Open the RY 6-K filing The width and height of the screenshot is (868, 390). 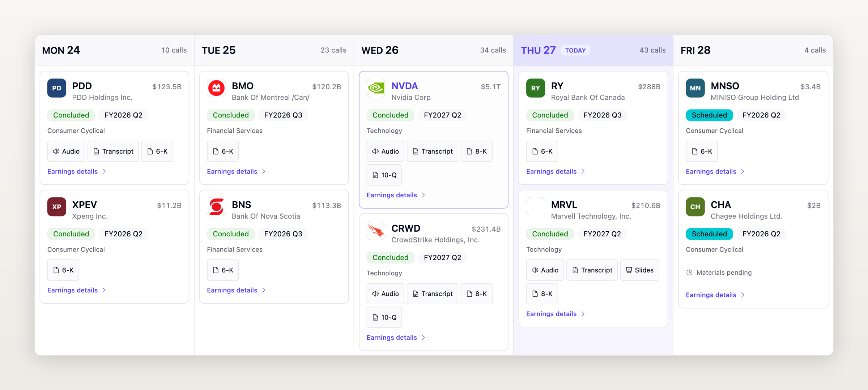(542, 151)
